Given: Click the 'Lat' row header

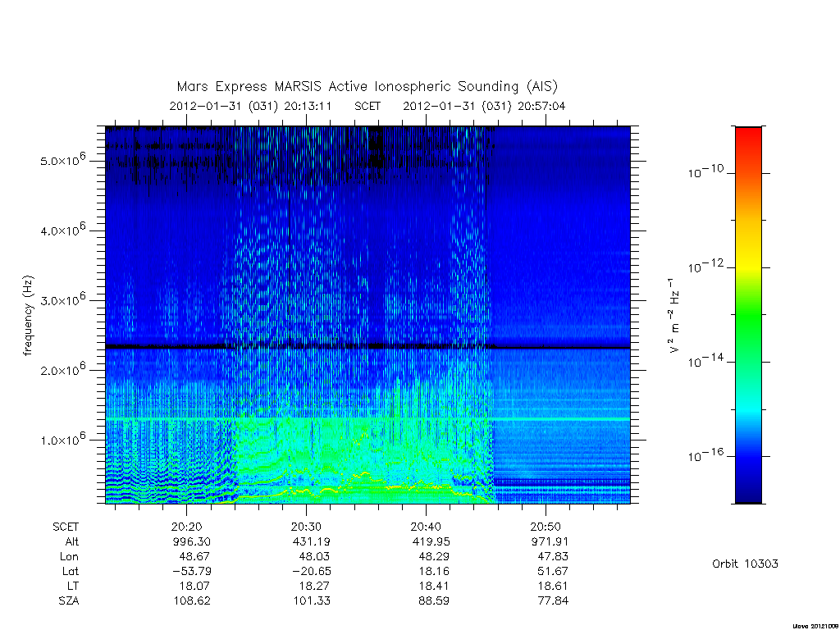Looking at the screenshot, I should coord(71,572).
